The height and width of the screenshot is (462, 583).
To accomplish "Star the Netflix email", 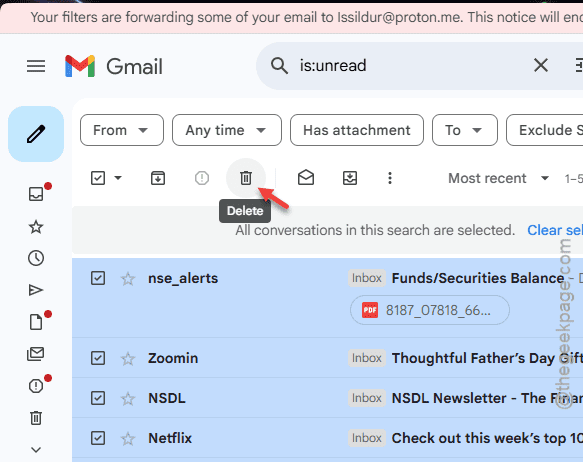I will pyautogui.click(x=128, y=439).
